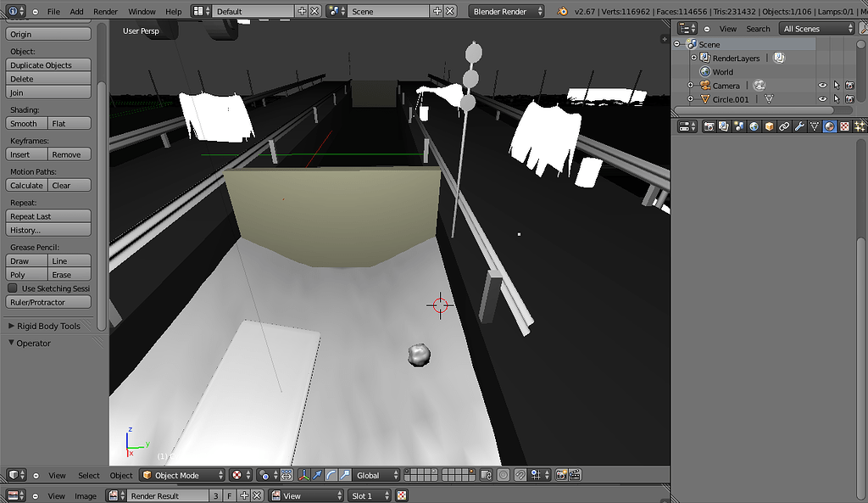Open the Window menu
This screenshot has height=503, width=868.
tap(142, 11)
